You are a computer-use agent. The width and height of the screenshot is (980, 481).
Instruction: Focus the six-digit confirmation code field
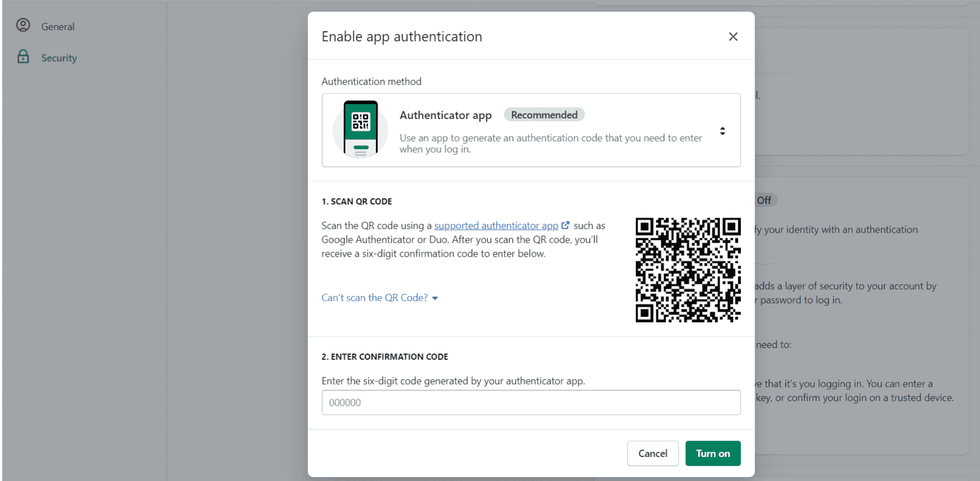click(531, 403)
